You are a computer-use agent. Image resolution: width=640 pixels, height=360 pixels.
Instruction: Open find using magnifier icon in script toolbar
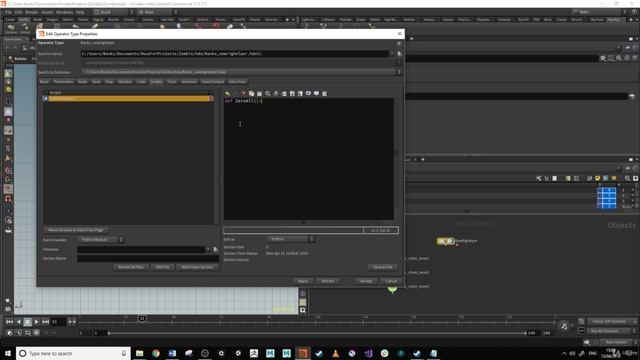[268, 93]
